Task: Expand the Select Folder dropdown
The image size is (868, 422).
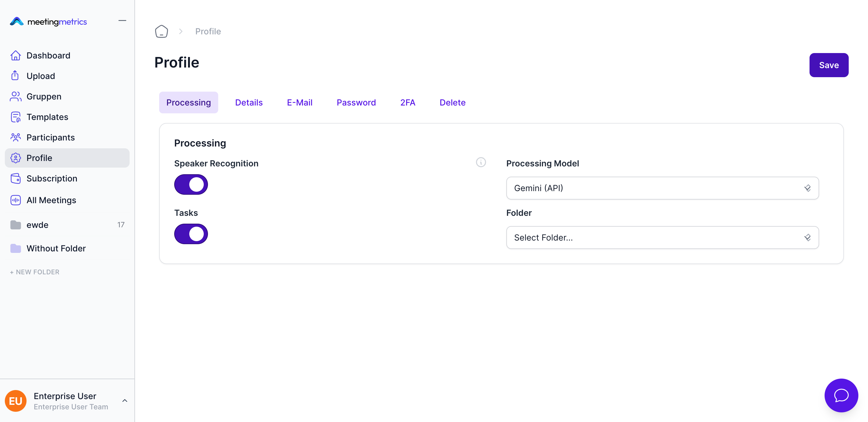Action: point(662,238)
